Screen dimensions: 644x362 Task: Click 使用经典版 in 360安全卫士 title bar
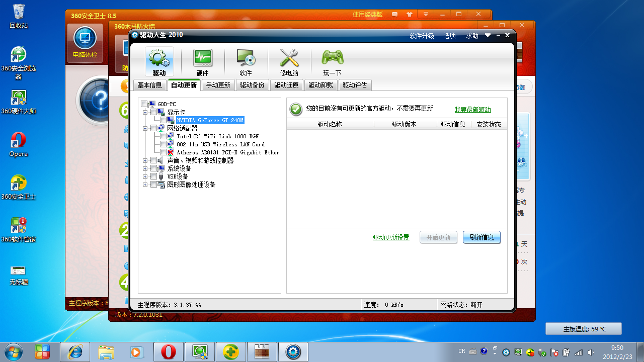(368, 14)
